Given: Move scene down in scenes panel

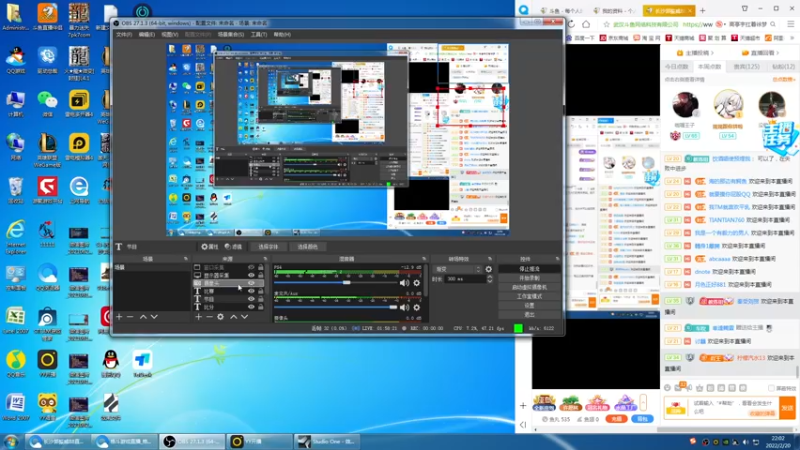Looking at the screenshot, I should (154, 317).
